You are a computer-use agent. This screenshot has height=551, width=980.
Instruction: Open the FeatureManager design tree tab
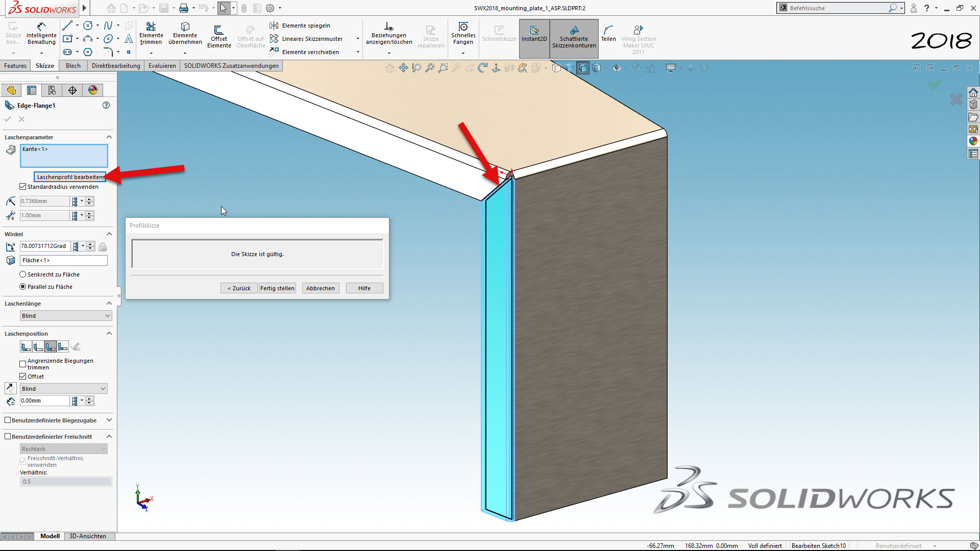click(11, 90)
